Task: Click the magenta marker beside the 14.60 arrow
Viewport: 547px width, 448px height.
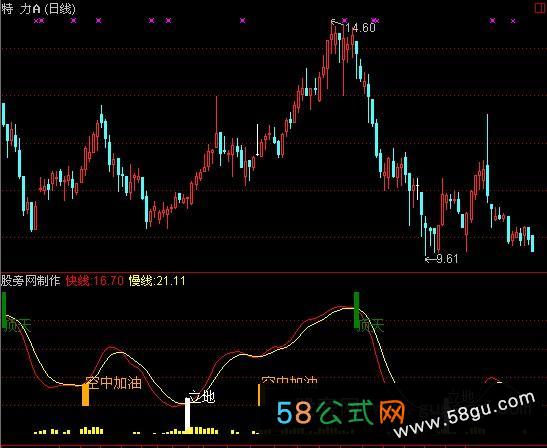Action: point(345,20)
